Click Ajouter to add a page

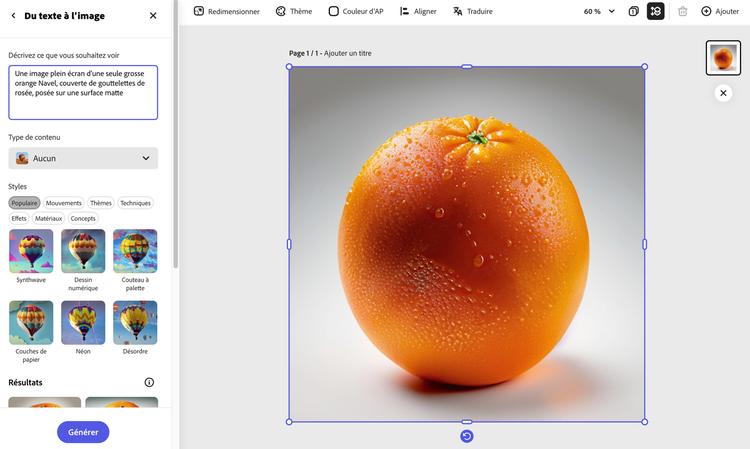pyautogui.click(x=720, y=11)
